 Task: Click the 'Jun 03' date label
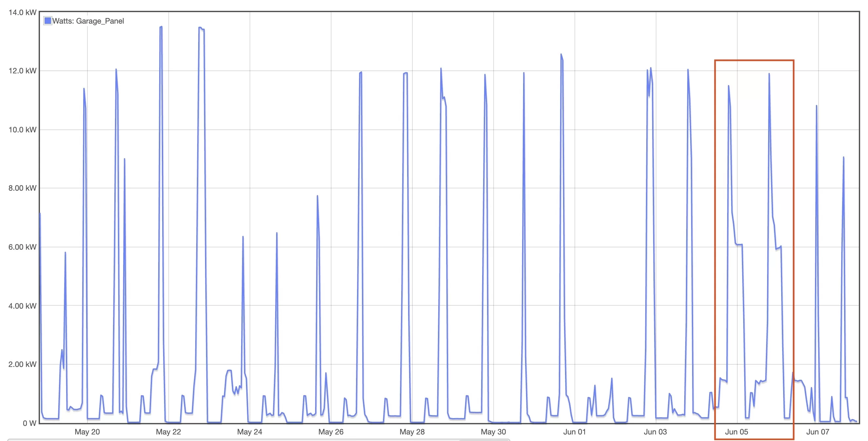coord(655,432)
